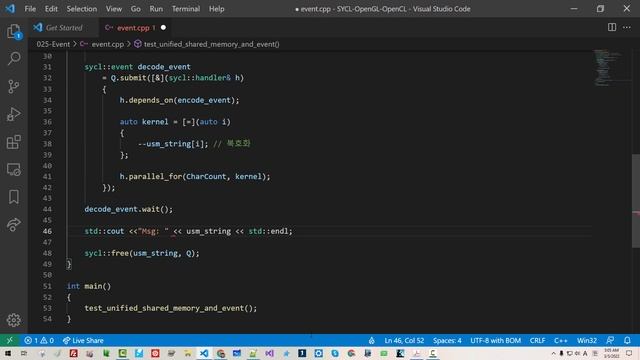Open the Live Share activity bar view
Image resolution: width=640 pixels, height=360 pixels.
[x=13, y=224]
